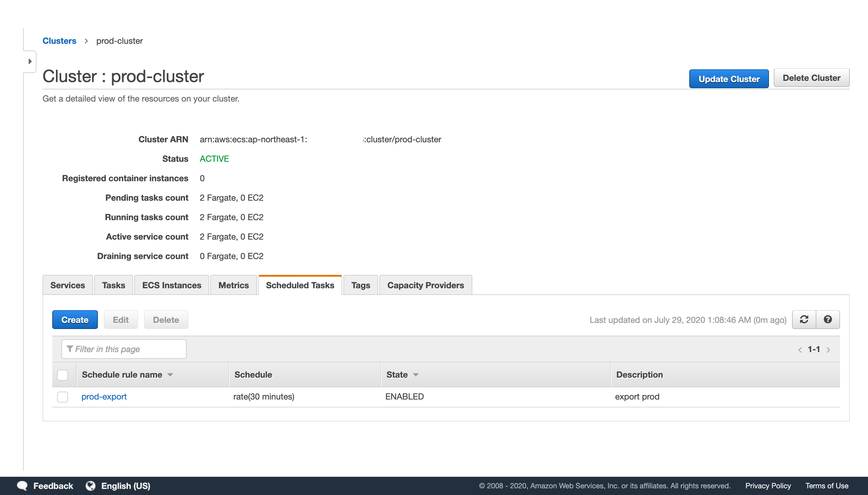The width and height of the screenshot is (868, 495).
Task: Check the prod-export row checkbox
Action: pos(63,397)
